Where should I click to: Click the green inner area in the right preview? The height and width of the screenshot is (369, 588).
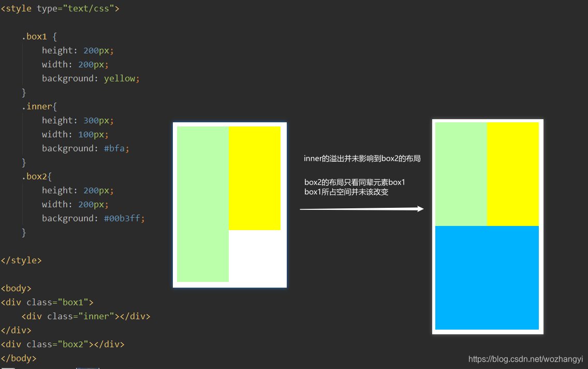point(461,174)
